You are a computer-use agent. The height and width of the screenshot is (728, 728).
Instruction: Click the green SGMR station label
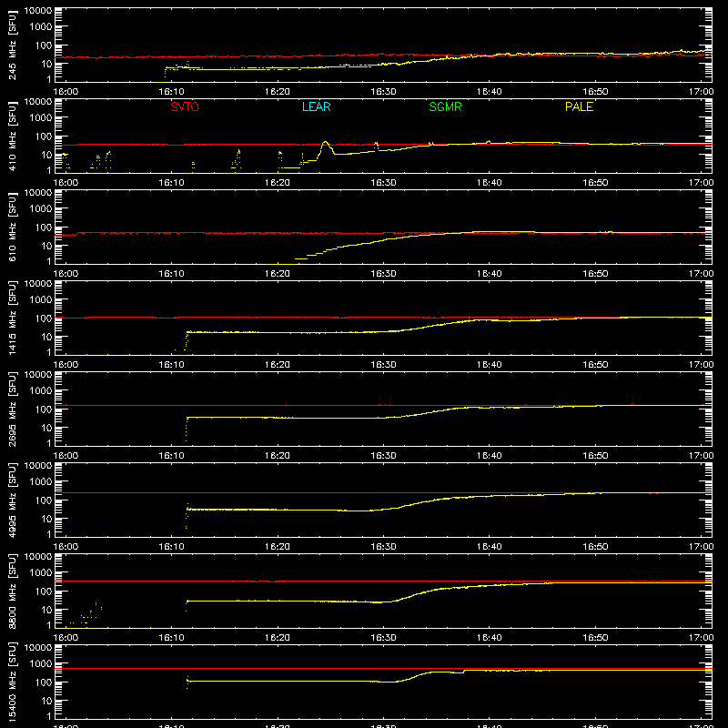445,106
